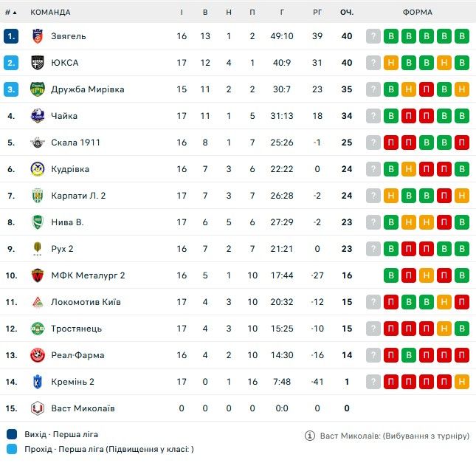The width and height of the screenshot is (476, 463).
Task: Open the Тростянець team page link
Action: 77,329
